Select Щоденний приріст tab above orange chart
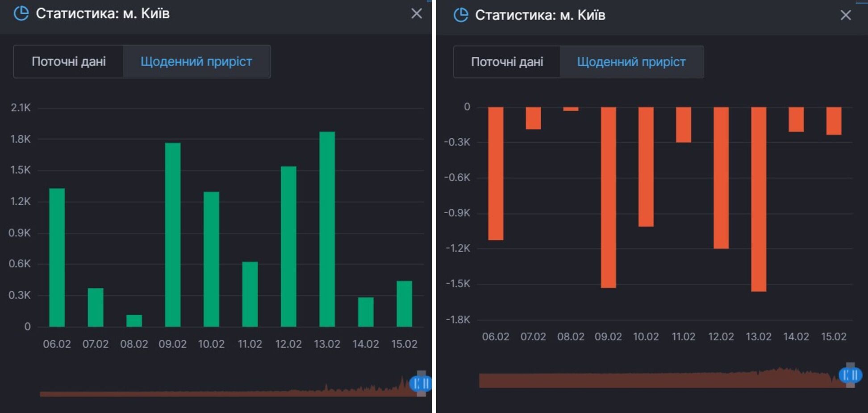 [x=631, y=62]
